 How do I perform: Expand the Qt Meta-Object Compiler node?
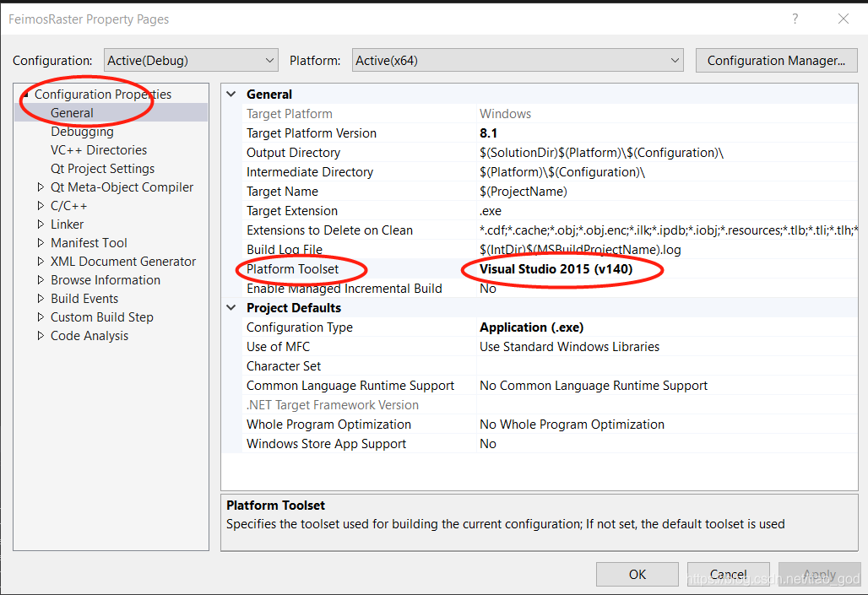41,187
